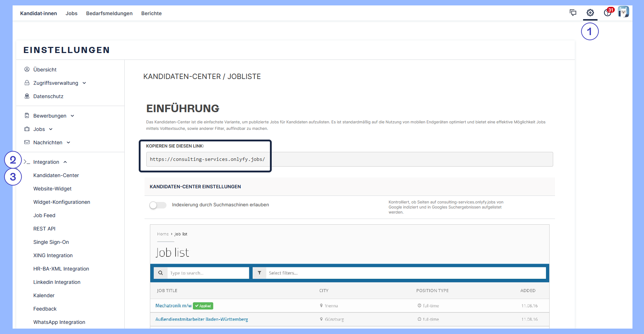Click the Übersicht sidebar icon
This screenshot has width=644, height=334.
point(27,69)
